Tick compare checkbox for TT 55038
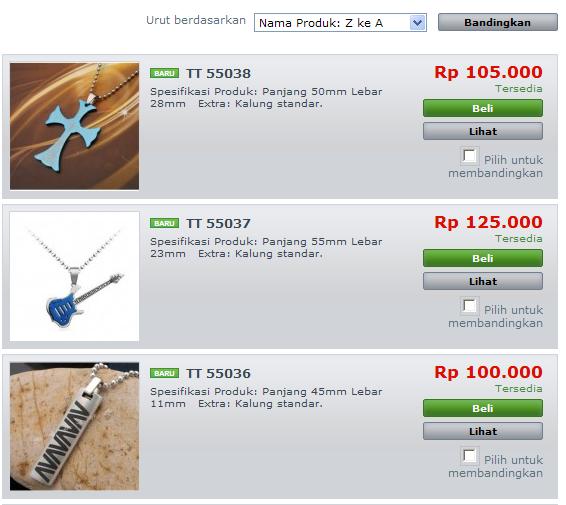The height and width of the screenshot is (505, 566). pos(469,156)
